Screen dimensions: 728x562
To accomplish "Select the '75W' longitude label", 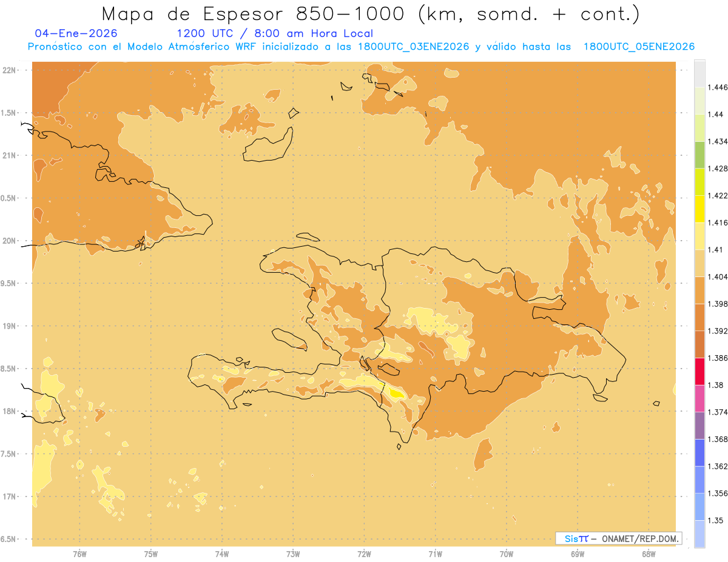I will 151,554.
